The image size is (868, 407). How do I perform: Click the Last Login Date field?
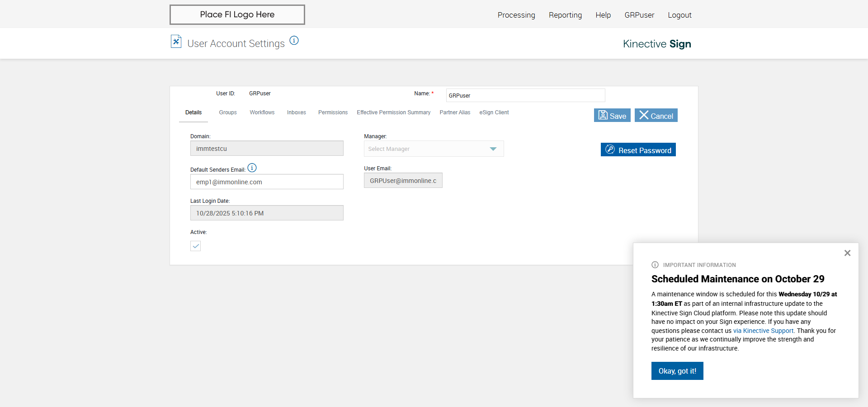267,213
